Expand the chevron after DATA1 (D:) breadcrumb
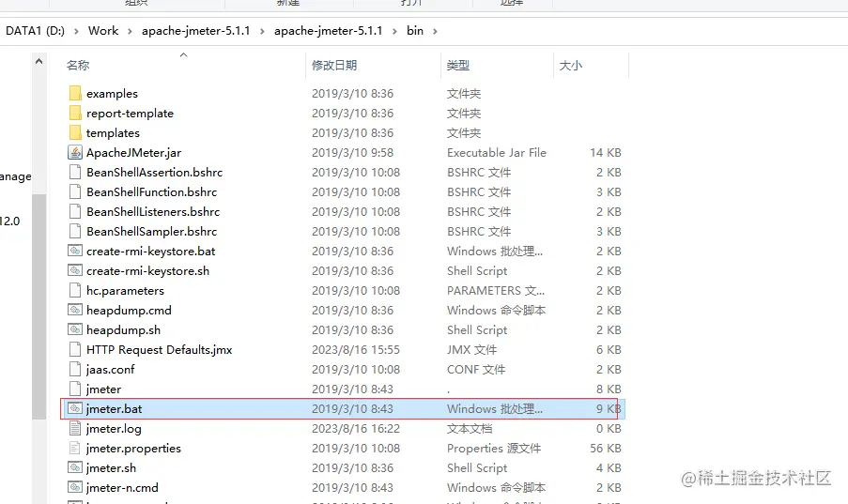Image resolution: width=848 pixels, height=504 pixels. pos(76,31)
